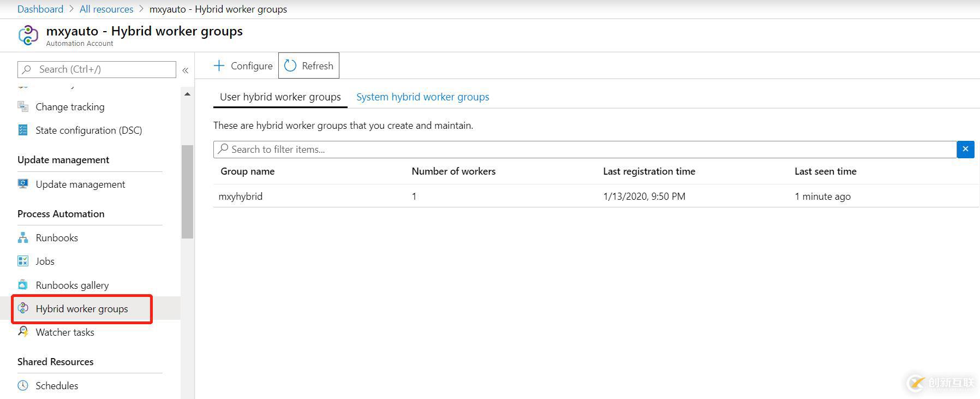Focus the Search to filter items field
This screenshot has height=399, width=980.
(x=585, y=149)
